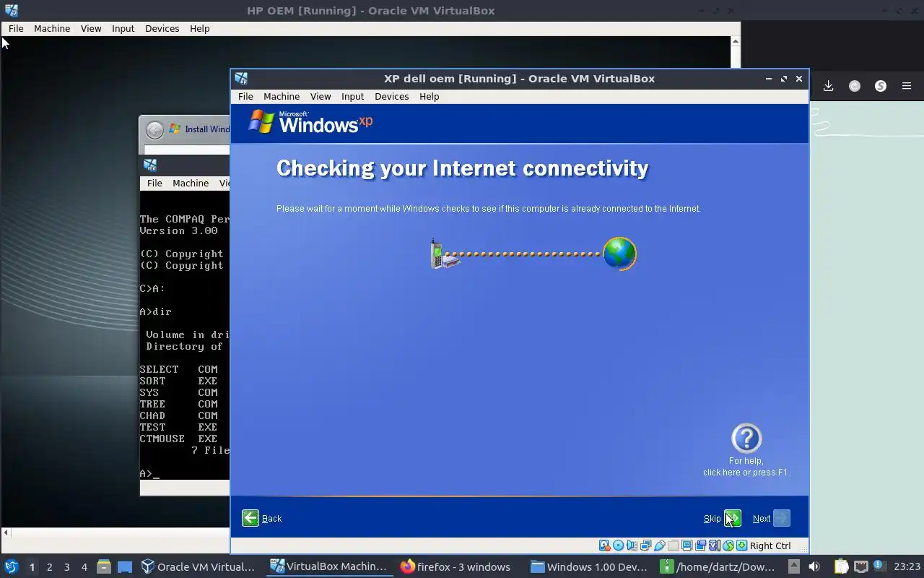This screenshot has height=578, width=924.
Task: Click the circled S extension icon in browser
Action: tap(881, 86)
